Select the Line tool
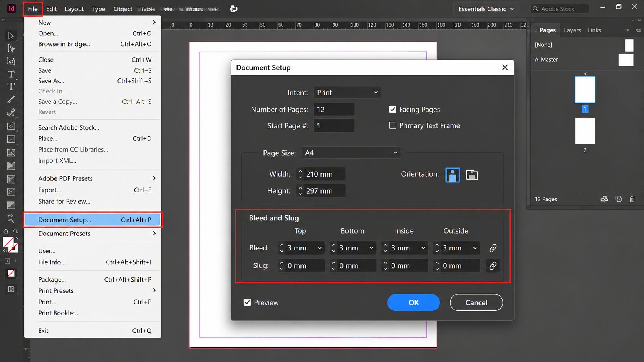This screenshot has width=644, height=362. [x=11, y=100]
